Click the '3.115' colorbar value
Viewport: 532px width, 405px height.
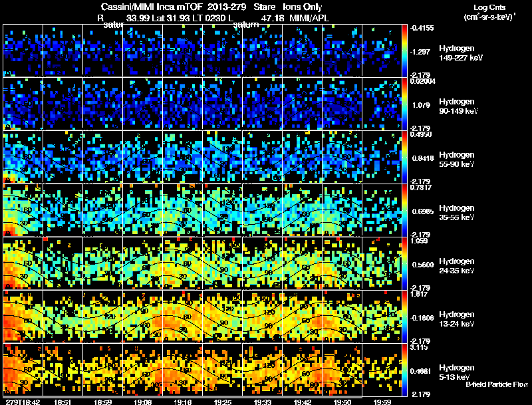point(419,348)
